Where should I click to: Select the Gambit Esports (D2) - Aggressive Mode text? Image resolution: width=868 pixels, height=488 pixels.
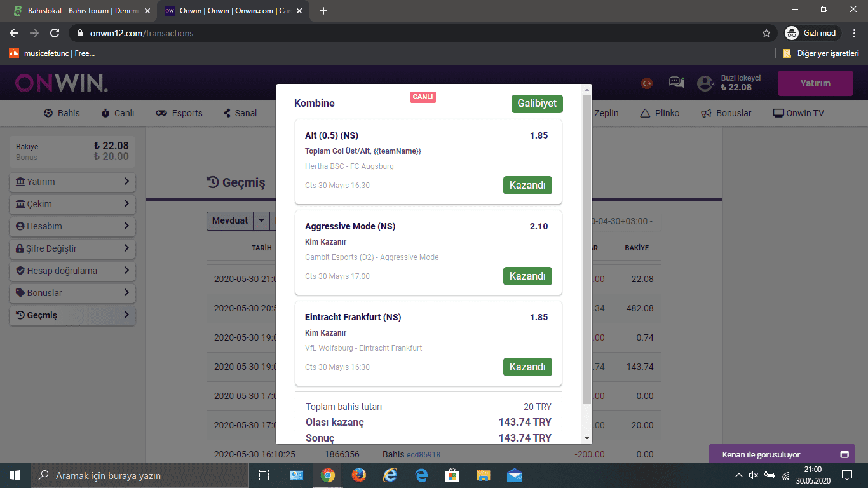tap(372, 257)
